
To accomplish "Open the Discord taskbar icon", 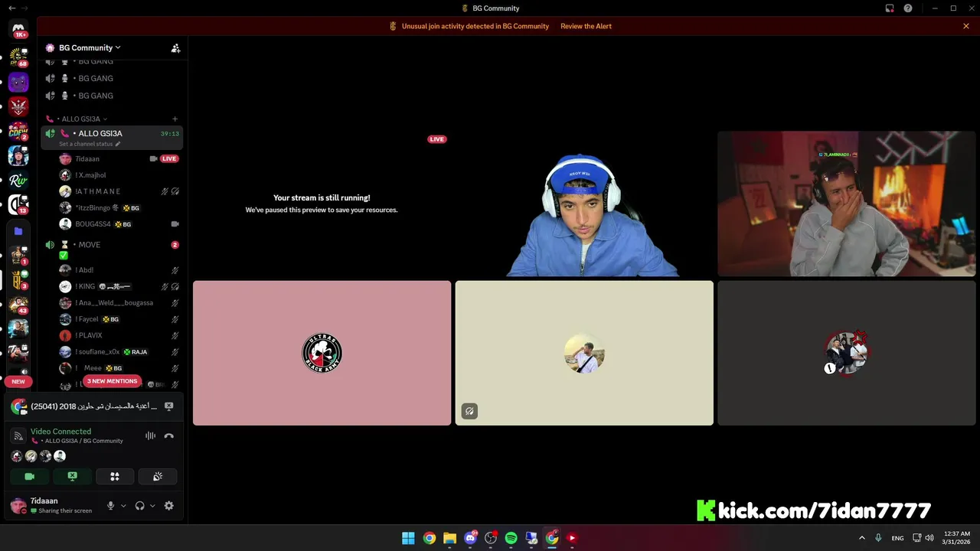I will pos(470,538).
